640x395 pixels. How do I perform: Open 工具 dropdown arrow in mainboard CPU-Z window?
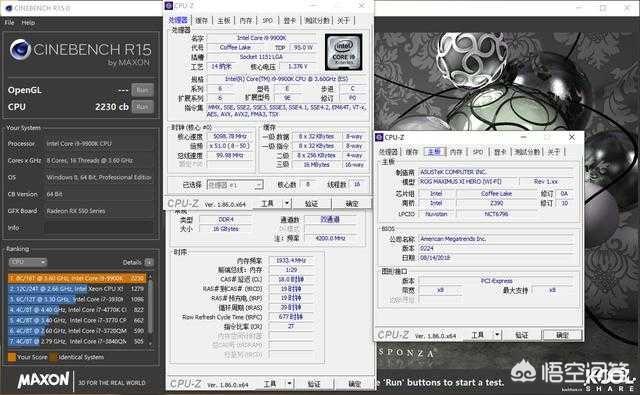[x=497, y=335]
